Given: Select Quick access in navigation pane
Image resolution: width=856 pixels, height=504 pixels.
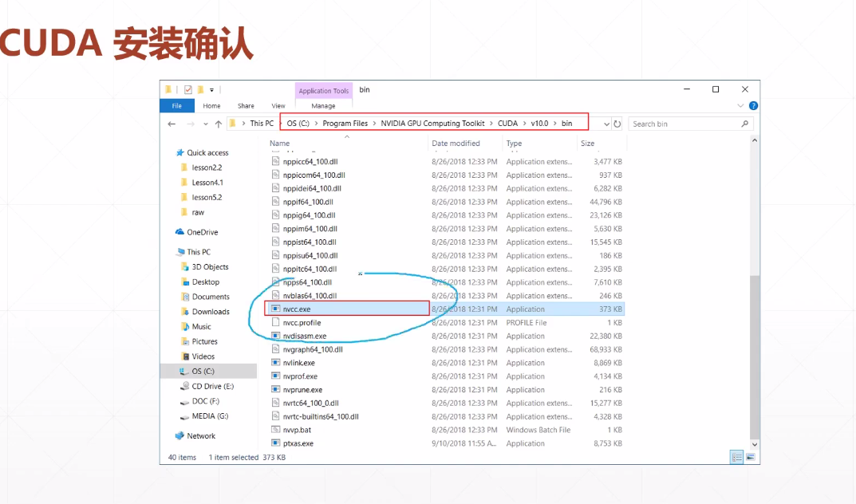Looking at the screenshot, I should point(207,153).
